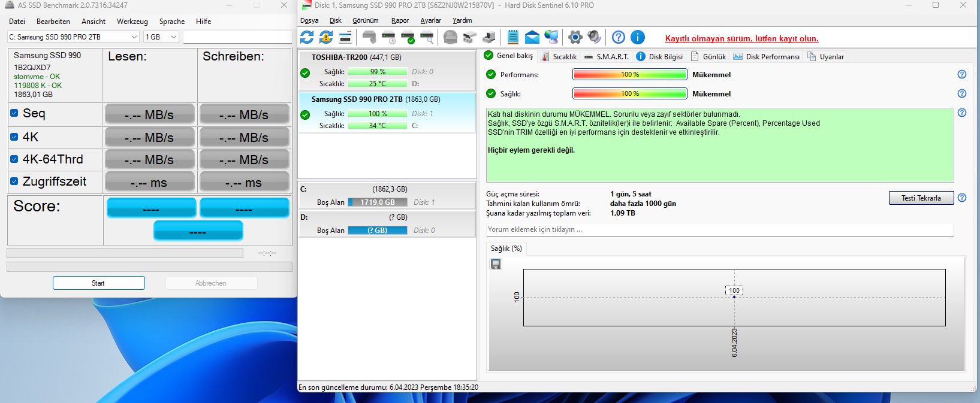Click the refresh icon with yellow warning sign
The image size is (980, 403).
click(326, 37)
